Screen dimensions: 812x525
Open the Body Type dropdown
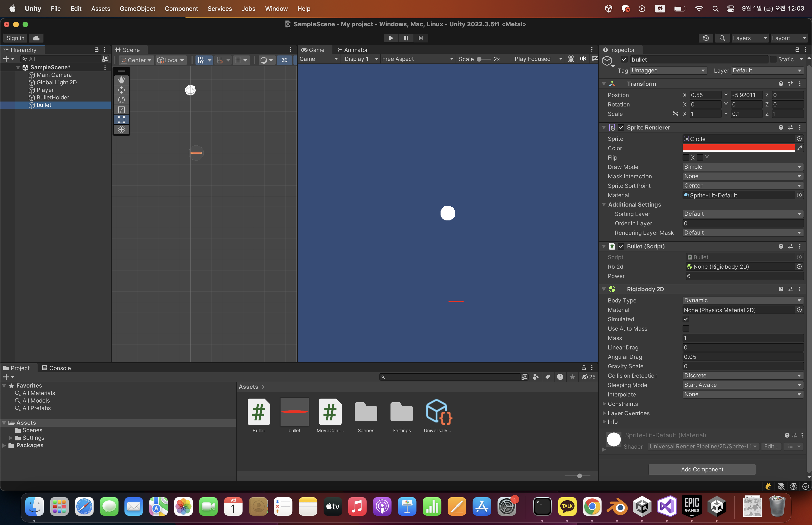tap(742, 300)
